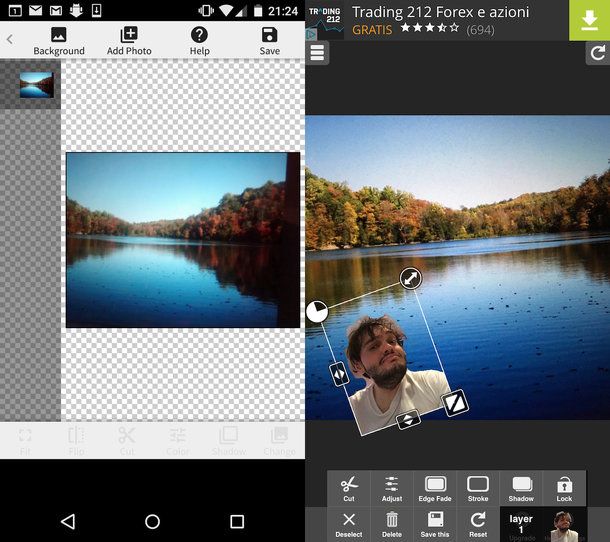Screen dimensions: 610x542
Task: Tap the greyed-out Shadow tool
Action: tap(229, 441)
